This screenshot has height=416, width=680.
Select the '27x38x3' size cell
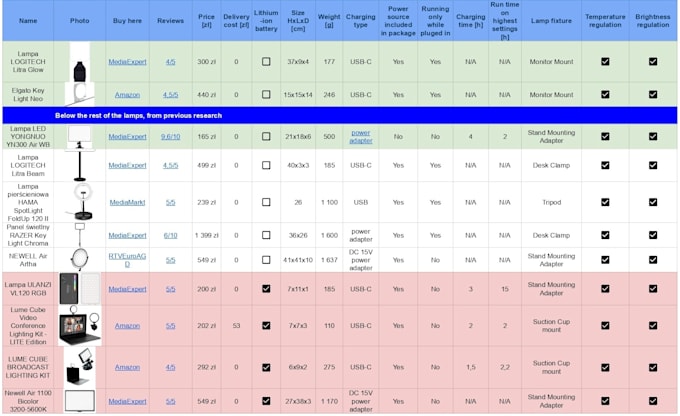click(x=298, y=401)
